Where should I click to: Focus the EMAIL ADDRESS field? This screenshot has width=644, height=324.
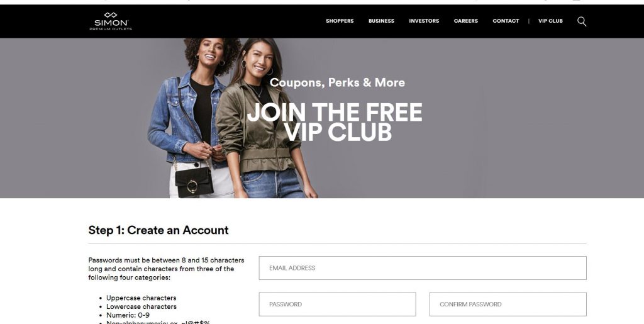(x=423, y=268)
